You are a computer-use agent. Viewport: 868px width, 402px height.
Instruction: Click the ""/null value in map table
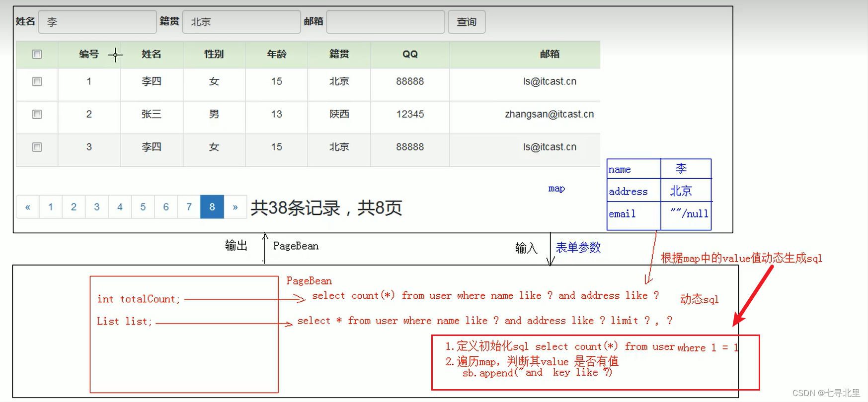click(x=689, y=213)
